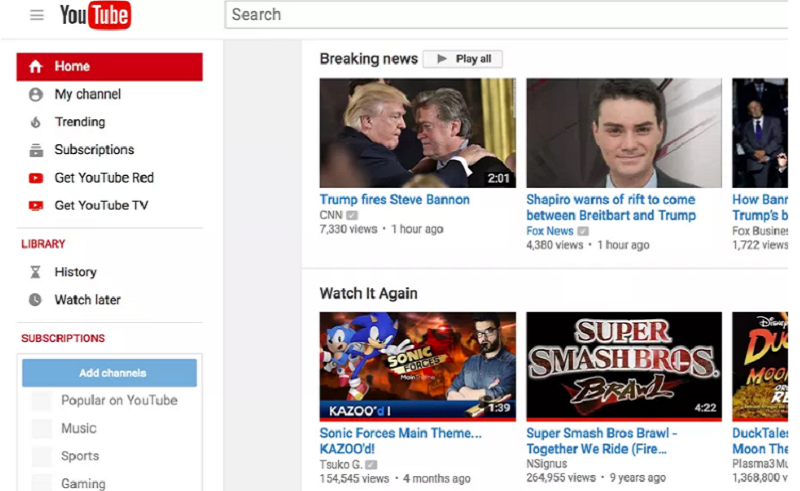Screen dimensions: 800x491
Task: Click the Breaking news section title
Action: 368,59
